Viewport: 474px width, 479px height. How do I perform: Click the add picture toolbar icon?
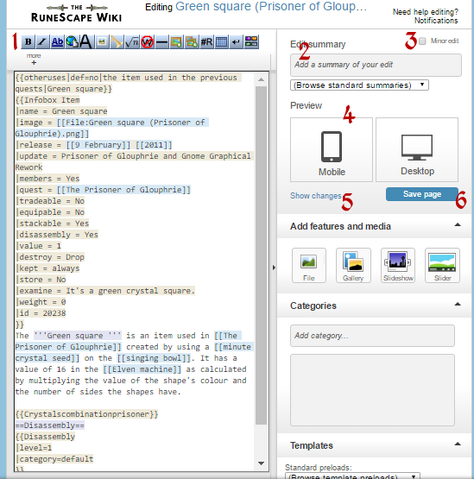click(x=176, y=42)
